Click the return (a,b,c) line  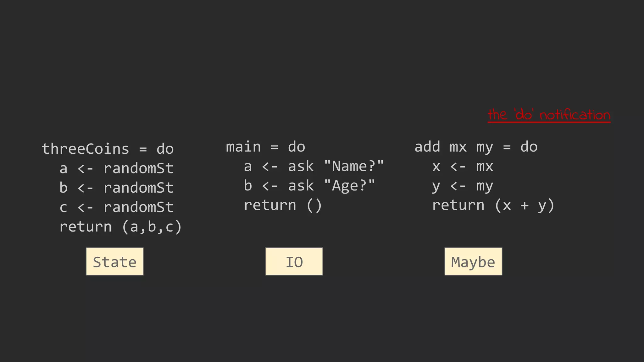pos(120,227)
